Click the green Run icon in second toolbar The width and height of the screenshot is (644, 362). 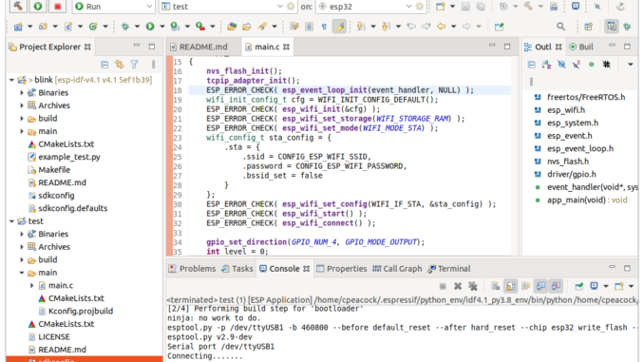pos(150,27)
